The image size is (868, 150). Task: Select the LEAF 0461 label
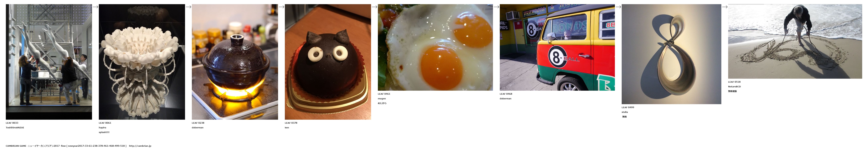pos(384,94)
